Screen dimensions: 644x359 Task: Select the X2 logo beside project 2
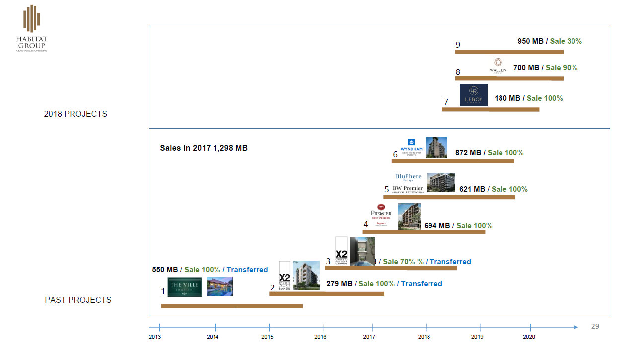[285, 276]
